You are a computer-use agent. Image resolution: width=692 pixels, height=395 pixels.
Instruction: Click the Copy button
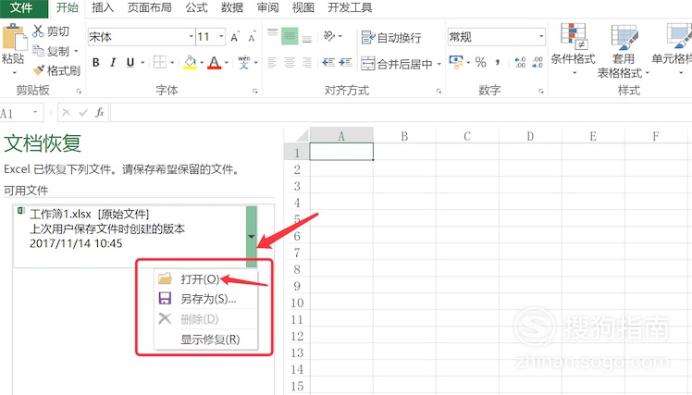click(x=50, y=51)
